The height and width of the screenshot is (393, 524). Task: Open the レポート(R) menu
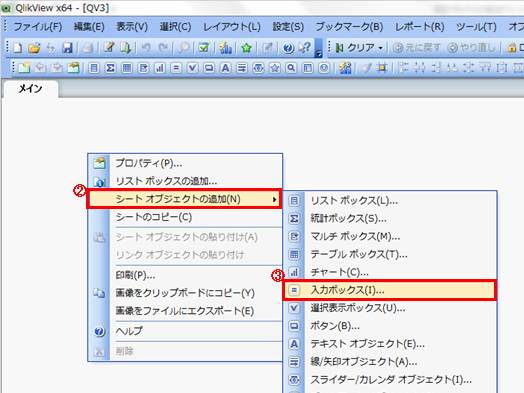(420, 27)
